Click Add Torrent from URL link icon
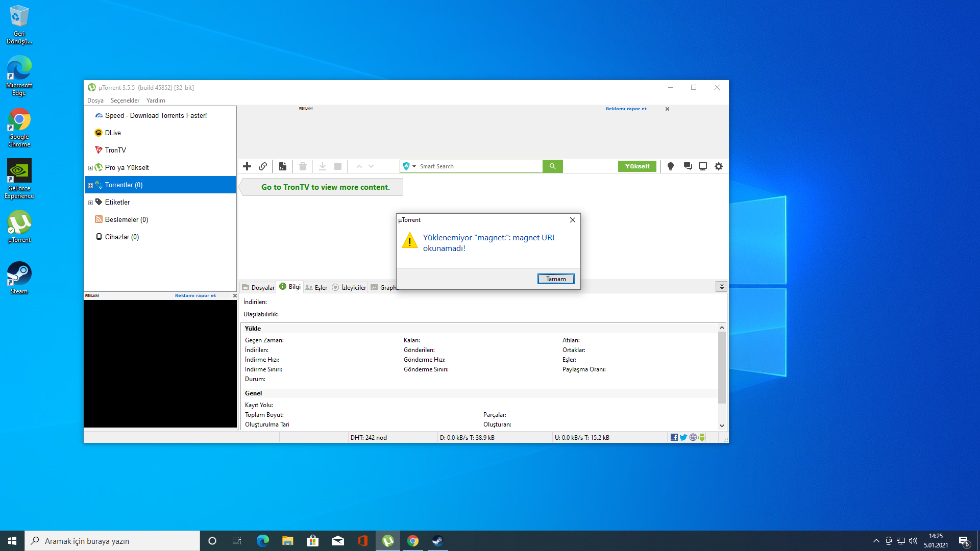 pyautogui.click(x=263, y=166)
